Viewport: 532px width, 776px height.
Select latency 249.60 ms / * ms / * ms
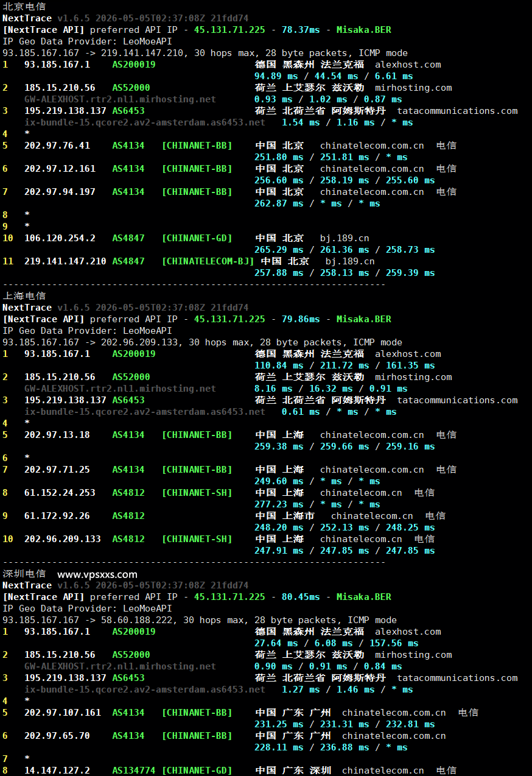coord(317,481)
